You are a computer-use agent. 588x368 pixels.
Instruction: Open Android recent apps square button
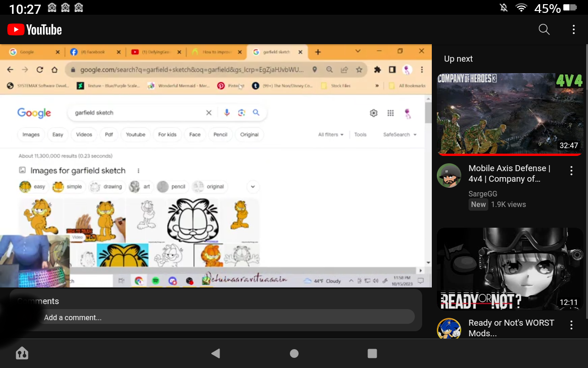(372, 353)
